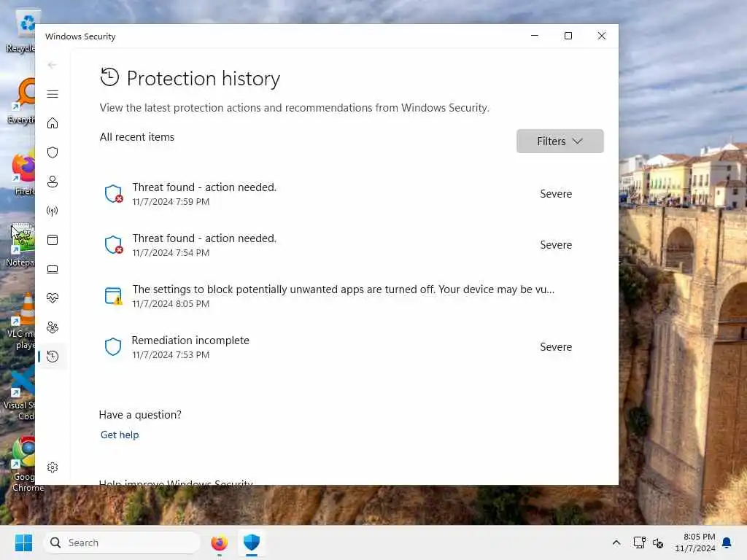Expand the Filters dropdown
The width and height of the screenshot is (747, 560).
[560, 141]
